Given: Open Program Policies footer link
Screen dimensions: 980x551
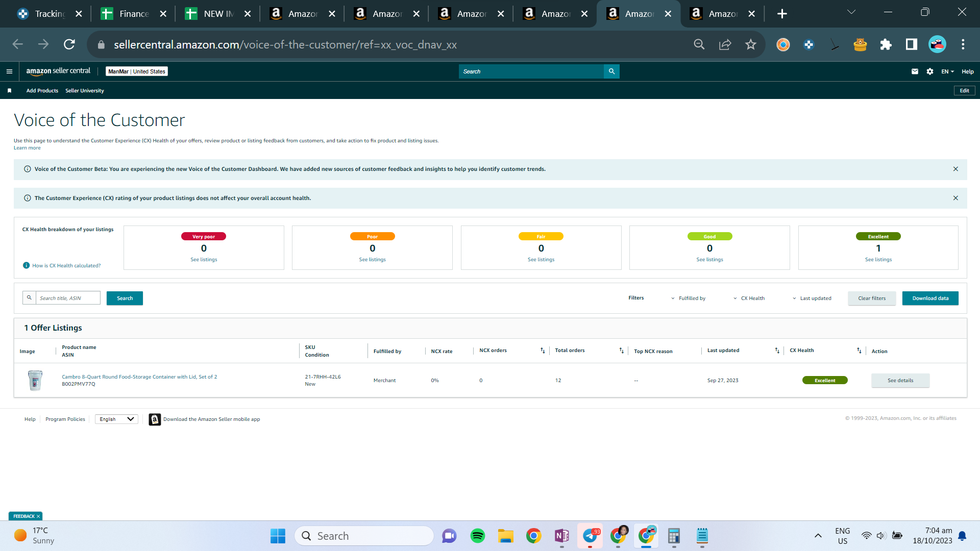Looking at the screenshot, I should 65,419.
